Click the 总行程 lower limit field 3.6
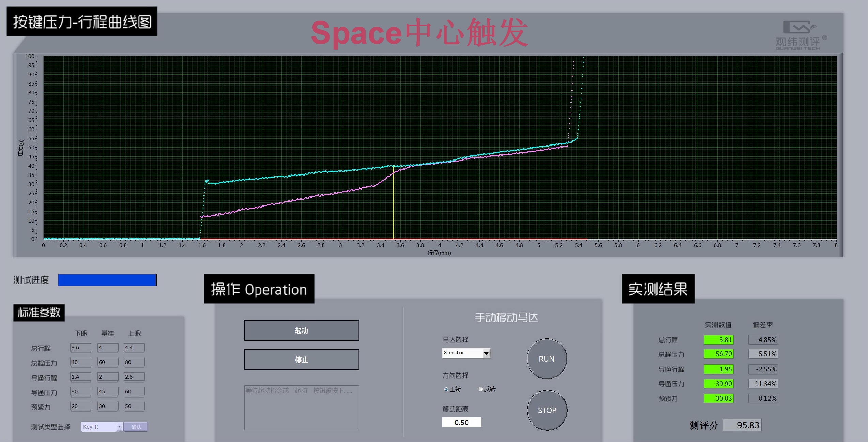 coord(80,348)
